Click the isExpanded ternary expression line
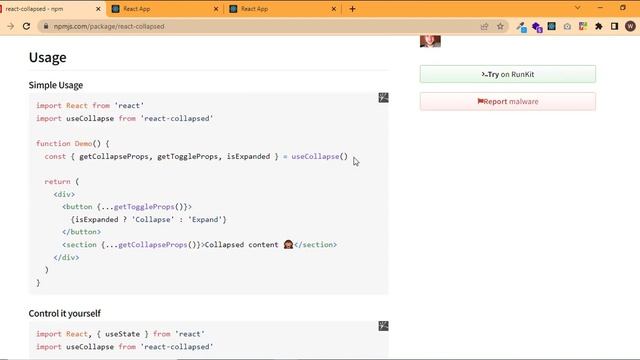Image resolution: width=640 pixels, height=360 pixels. (149, 220)
